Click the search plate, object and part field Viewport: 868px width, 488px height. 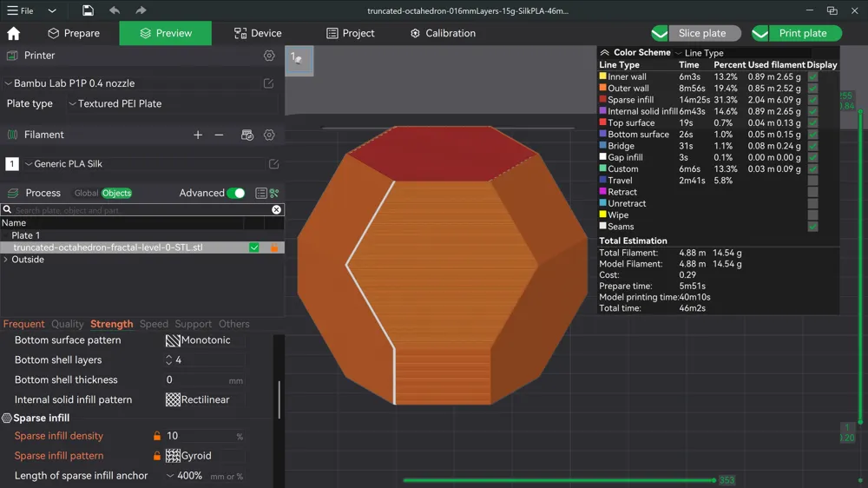tap(142, 210)
